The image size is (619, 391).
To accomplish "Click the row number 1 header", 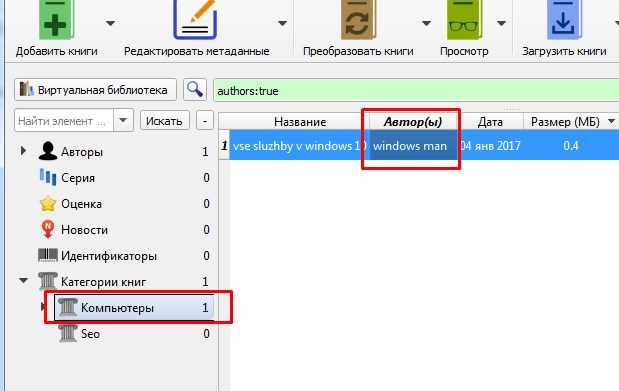I will [224, 145].
